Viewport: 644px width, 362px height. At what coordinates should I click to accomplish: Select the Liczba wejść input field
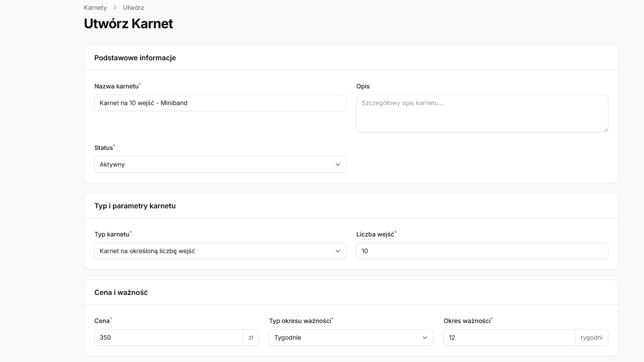point(482,251)
